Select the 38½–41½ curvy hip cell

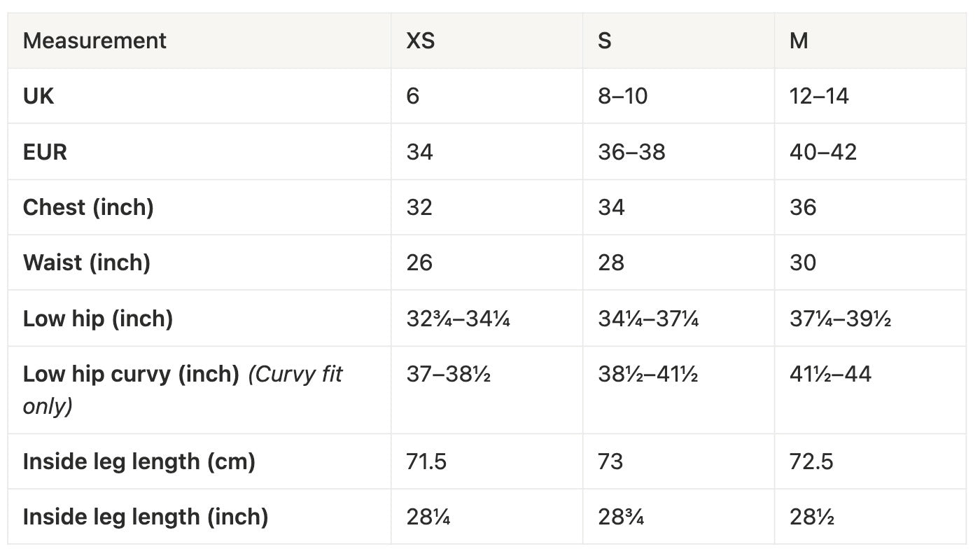click(648, 375)
